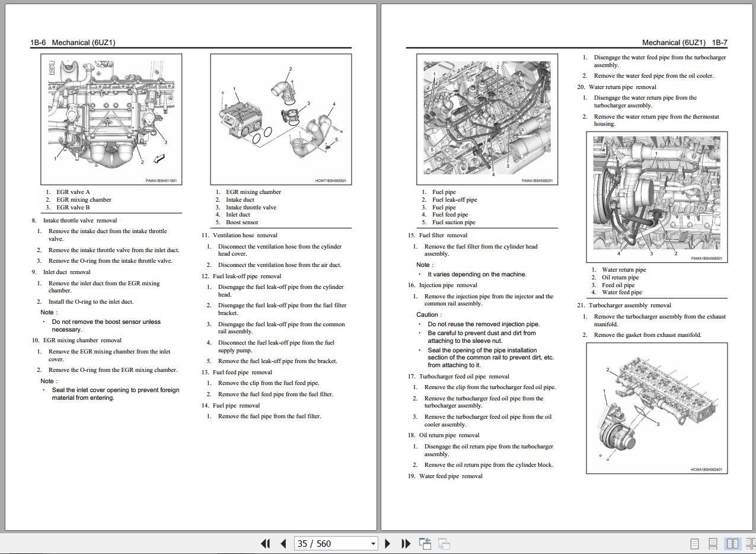Switch to single page layout
Image resolution: width=756 pixels, height=554 pixels.
(695, 543)
